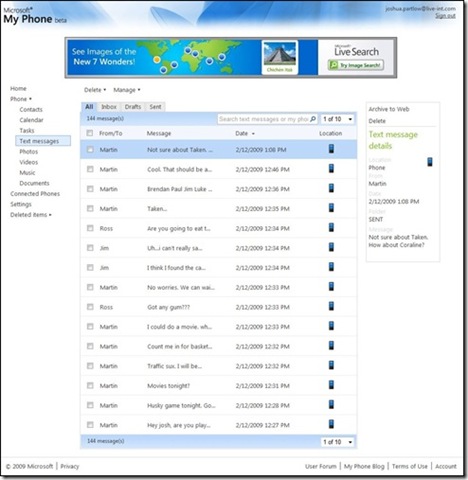Click Archive to Web in the details panel
The width and height of the screenshot is (468, 480).
[389, 109]
